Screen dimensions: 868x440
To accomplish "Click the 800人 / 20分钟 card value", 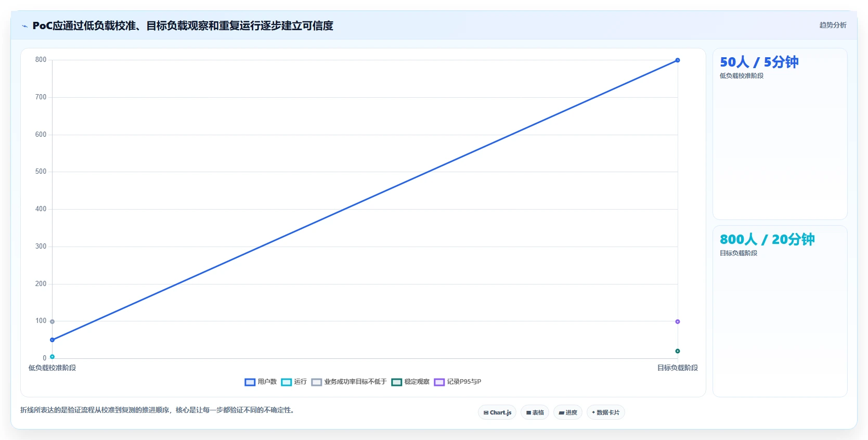I will (767, 239).
